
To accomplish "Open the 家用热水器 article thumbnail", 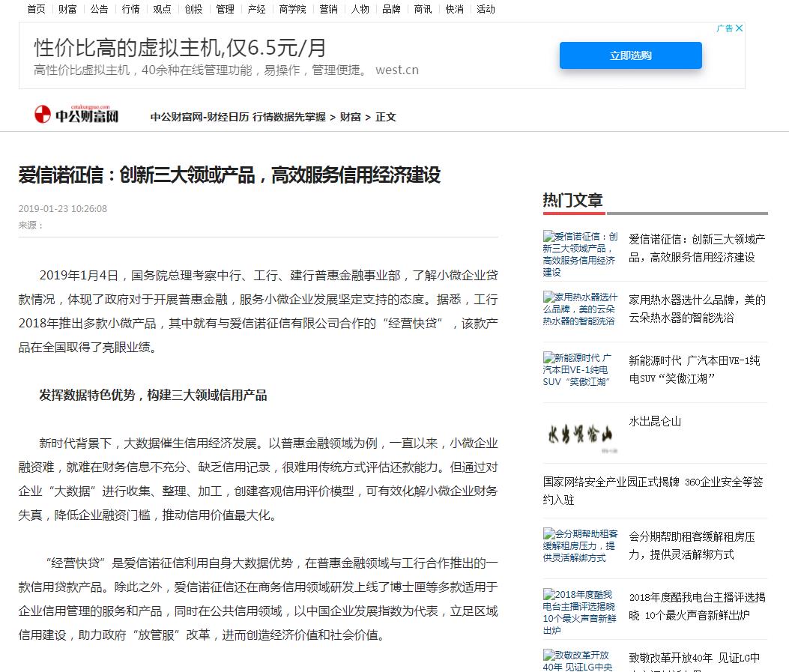I will click(580, 309).
